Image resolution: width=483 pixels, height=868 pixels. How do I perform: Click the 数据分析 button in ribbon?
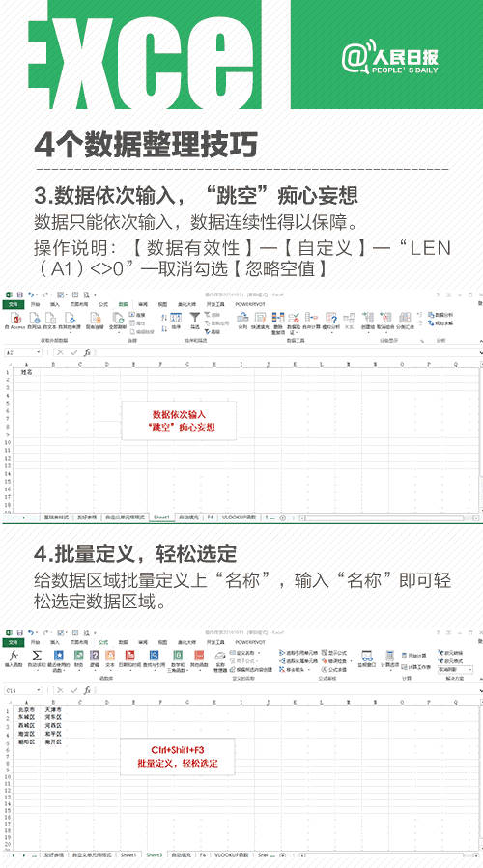click(x=440, y=315)
